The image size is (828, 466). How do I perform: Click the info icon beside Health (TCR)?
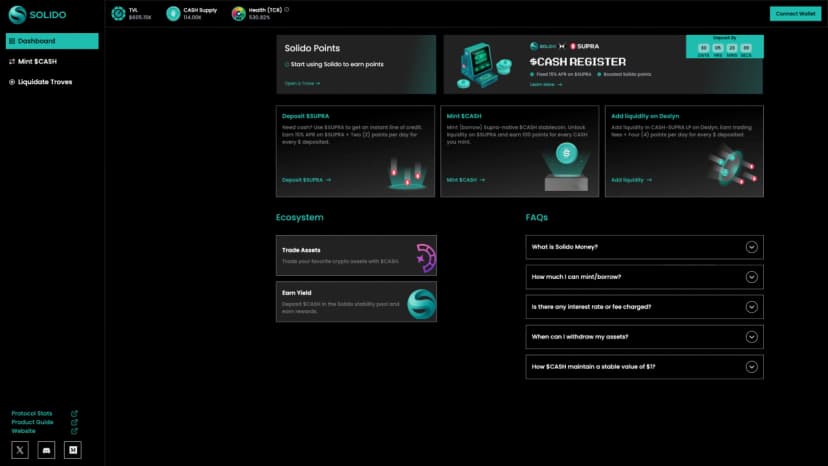(x=287, y=10)
